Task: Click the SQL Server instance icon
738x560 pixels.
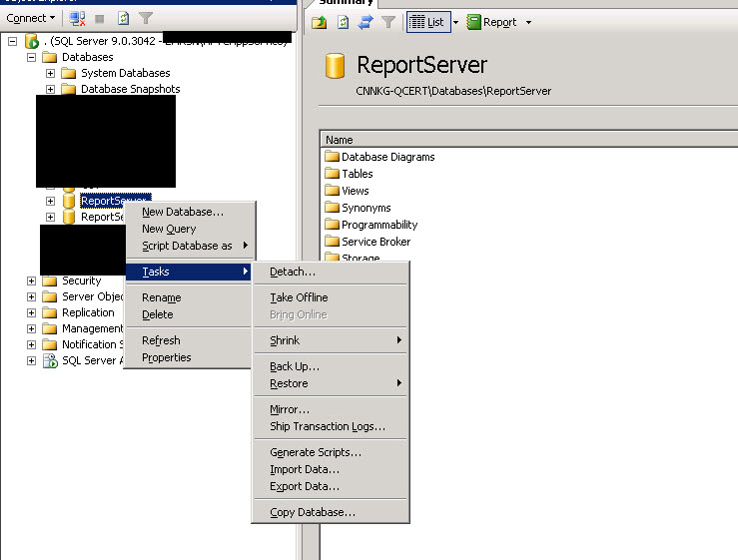Action: click(32, 41)
